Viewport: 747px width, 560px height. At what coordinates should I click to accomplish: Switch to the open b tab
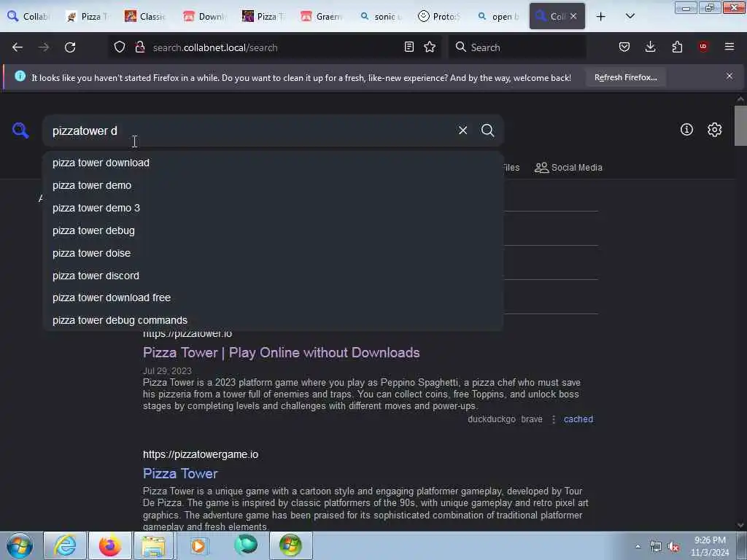[498, 17]
